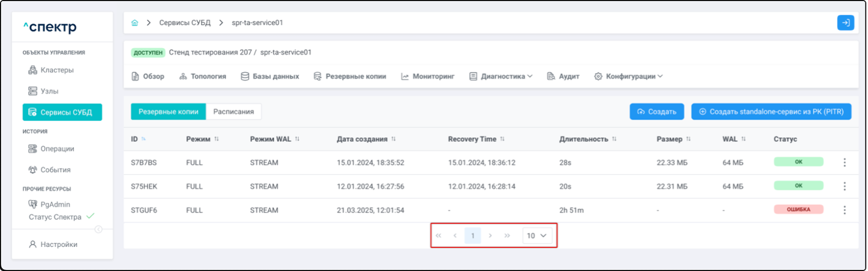Sort by Размер column
This screenshot has height=271, width=868.
[688, 139]
